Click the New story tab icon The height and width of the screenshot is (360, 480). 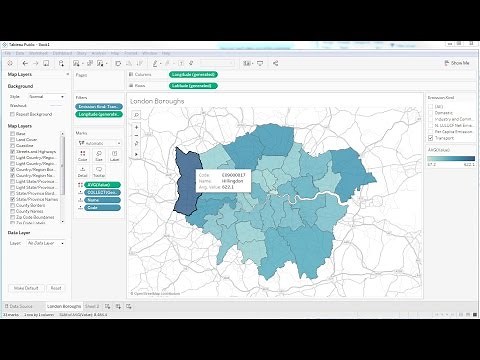(129, 306)
